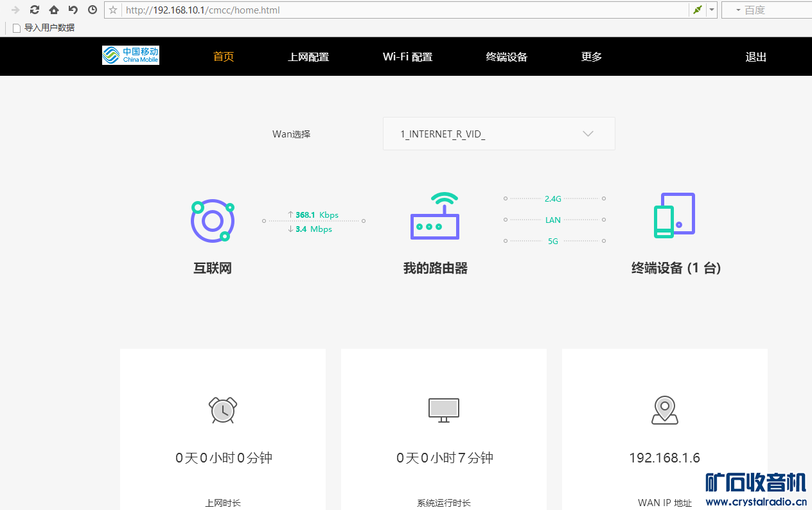812x510 pixels.
Task: Click the Wan选择 label
Action: pos(291,134)
